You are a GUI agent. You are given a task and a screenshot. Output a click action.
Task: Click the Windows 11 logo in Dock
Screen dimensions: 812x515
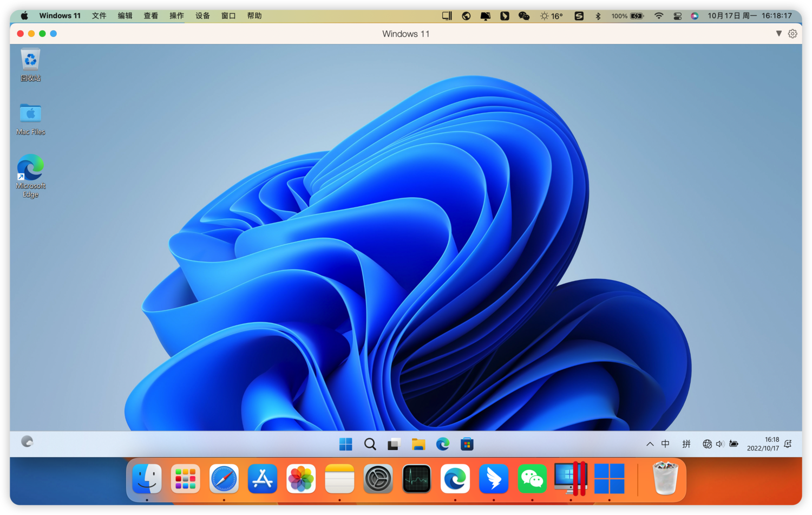(x=610, y=479)
